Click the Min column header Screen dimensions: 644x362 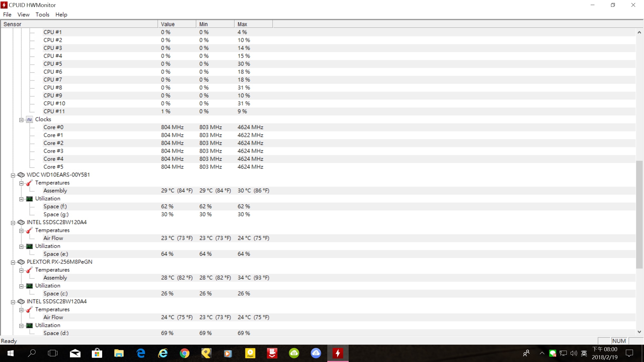pos(215,24)
